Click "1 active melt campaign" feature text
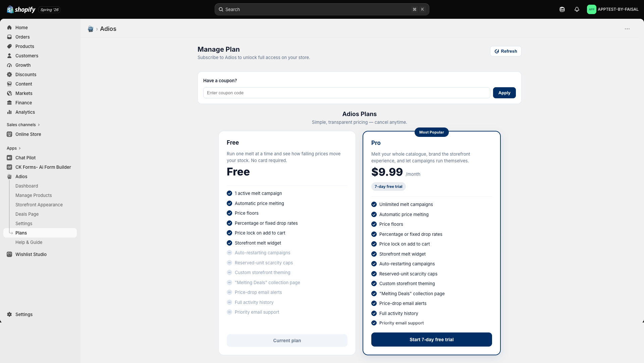644x363 pixels. pos(258,193)
